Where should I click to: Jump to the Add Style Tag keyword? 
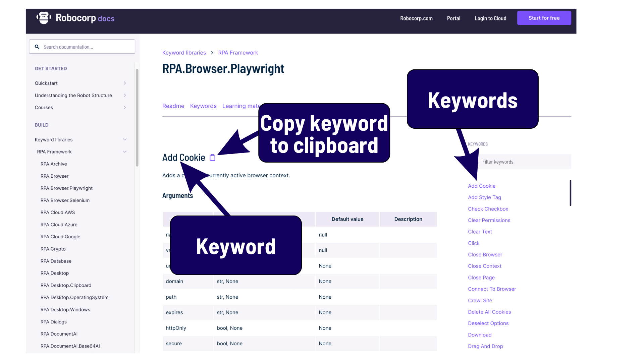[x=484, y=197]
